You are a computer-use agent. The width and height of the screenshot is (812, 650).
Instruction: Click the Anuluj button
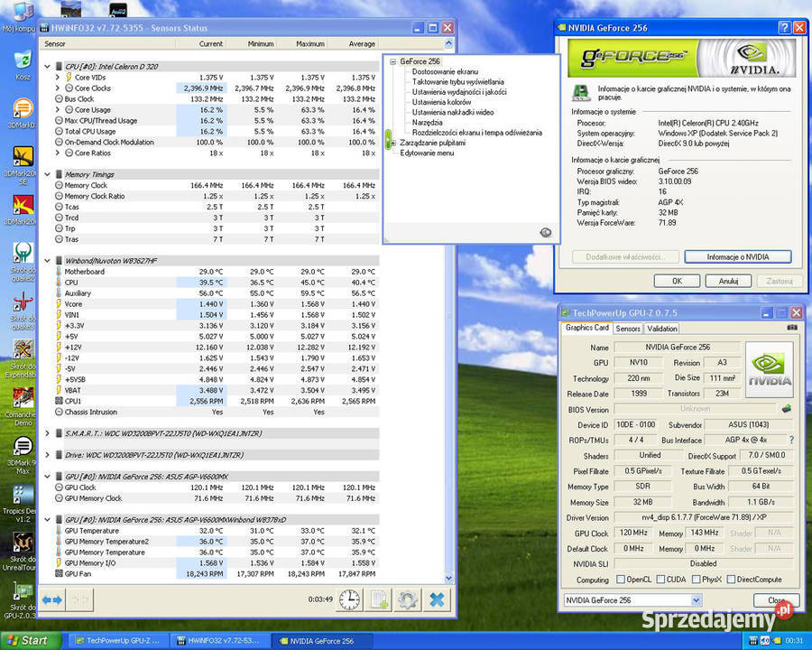pos(727,281)
